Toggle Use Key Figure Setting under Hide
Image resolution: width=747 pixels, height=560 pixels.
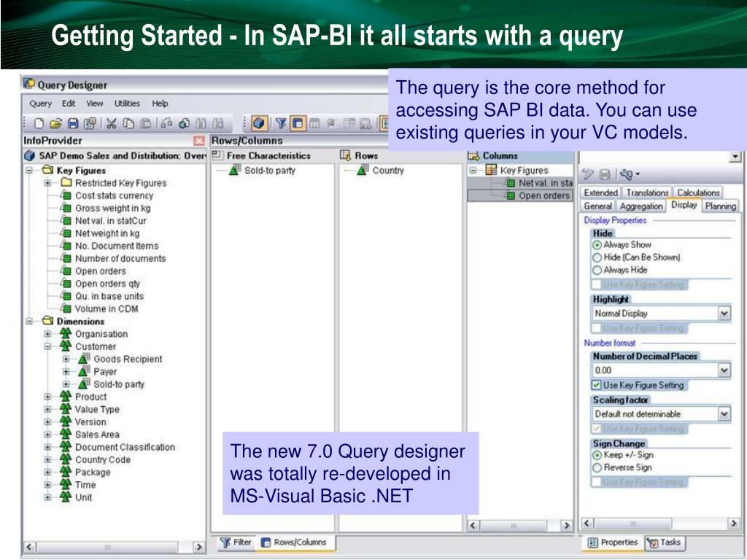(x=597, y=284)
